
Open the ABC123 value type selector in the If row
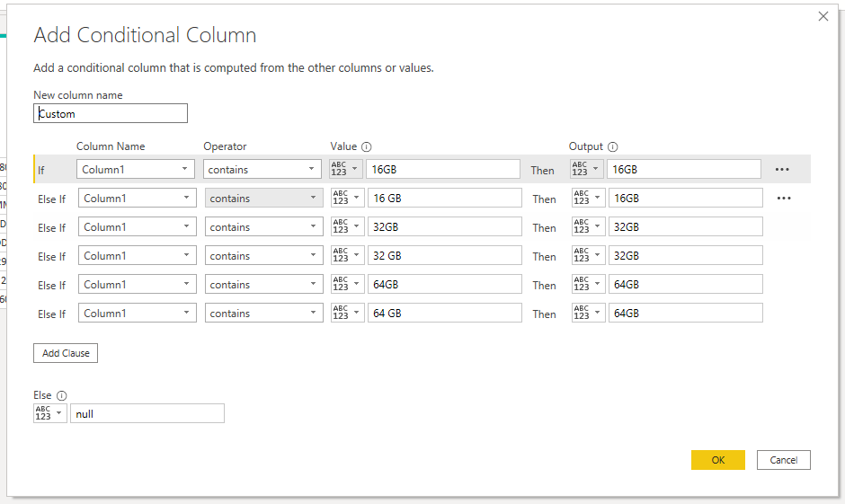345,169
